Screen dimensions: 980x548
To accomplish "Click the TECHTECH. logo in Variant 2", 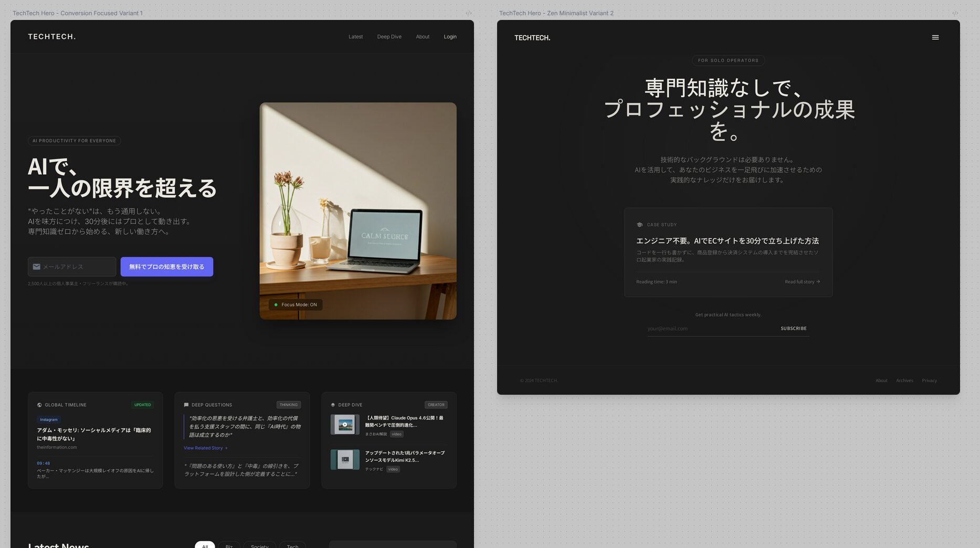I will [532, 38].
